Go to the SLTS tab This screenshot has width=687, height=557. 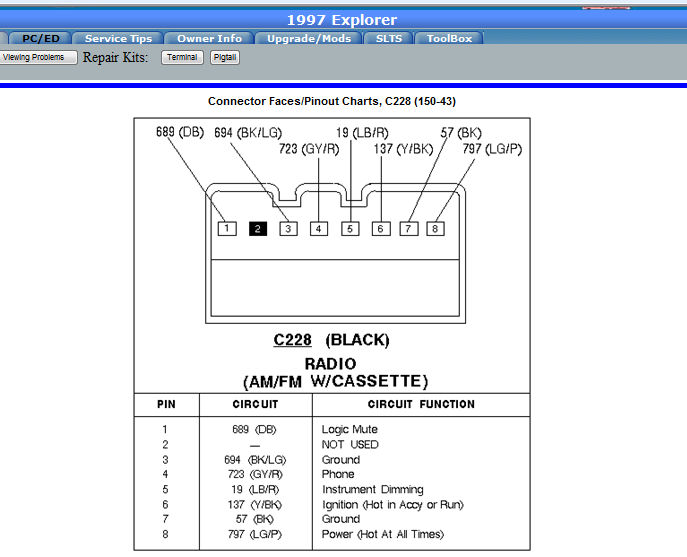coord(389,39)
